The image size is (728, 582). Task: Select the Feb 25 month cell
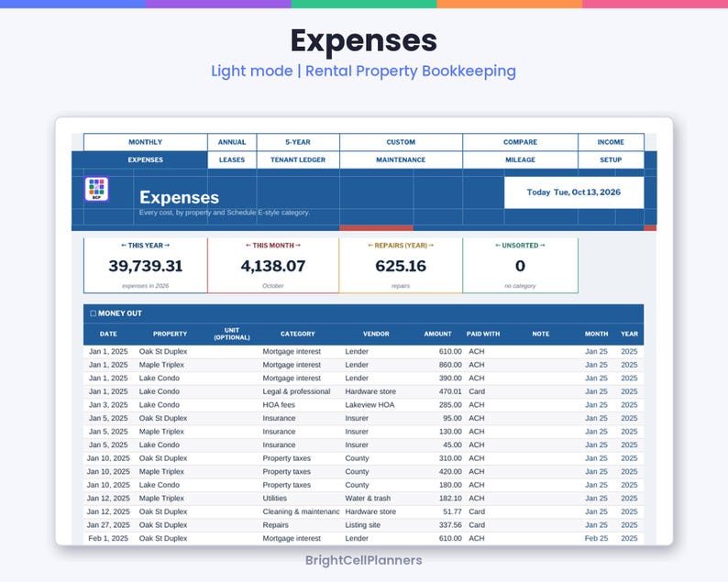596,538
